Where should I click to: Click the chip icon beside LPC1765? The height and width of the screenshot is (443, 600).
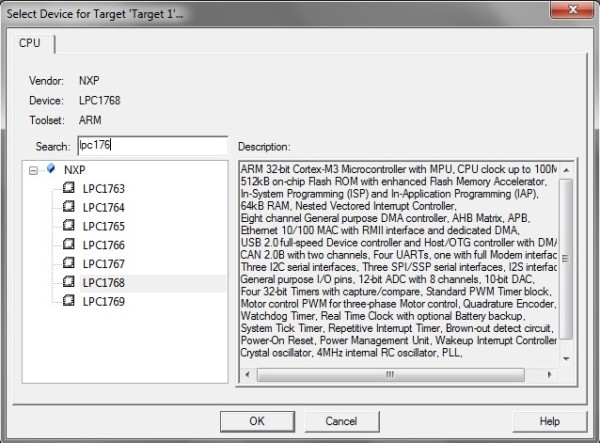pyautogui.click(x=69, y=226)
